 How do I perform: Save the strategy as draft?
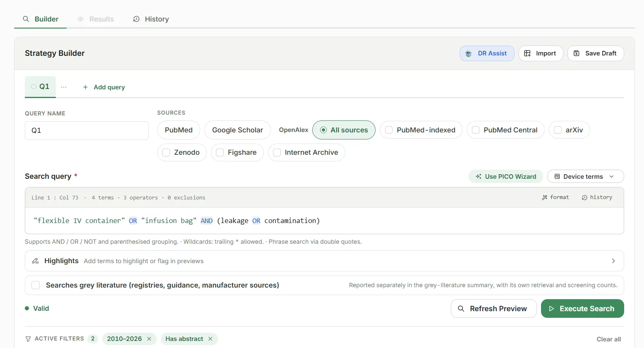pos(596,53)
